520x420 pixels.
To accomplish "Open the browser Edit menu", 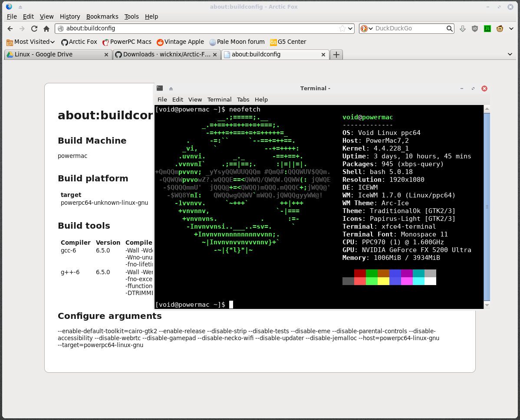I will click(x=28, y=16).
